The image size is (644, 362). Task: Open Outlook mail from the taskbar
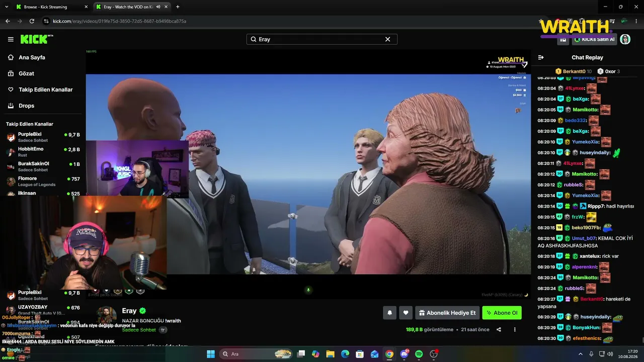click(375, 354)
